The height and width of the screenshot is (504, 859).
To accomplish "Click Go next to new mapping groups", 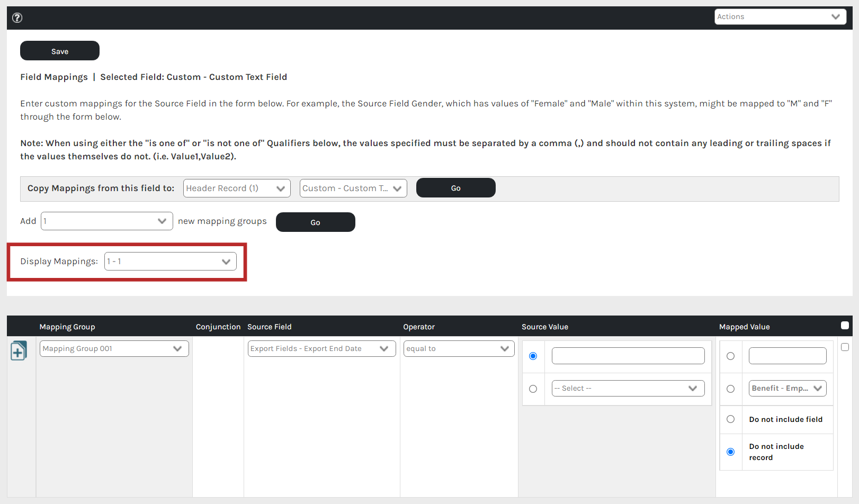I will click(316, 222).
